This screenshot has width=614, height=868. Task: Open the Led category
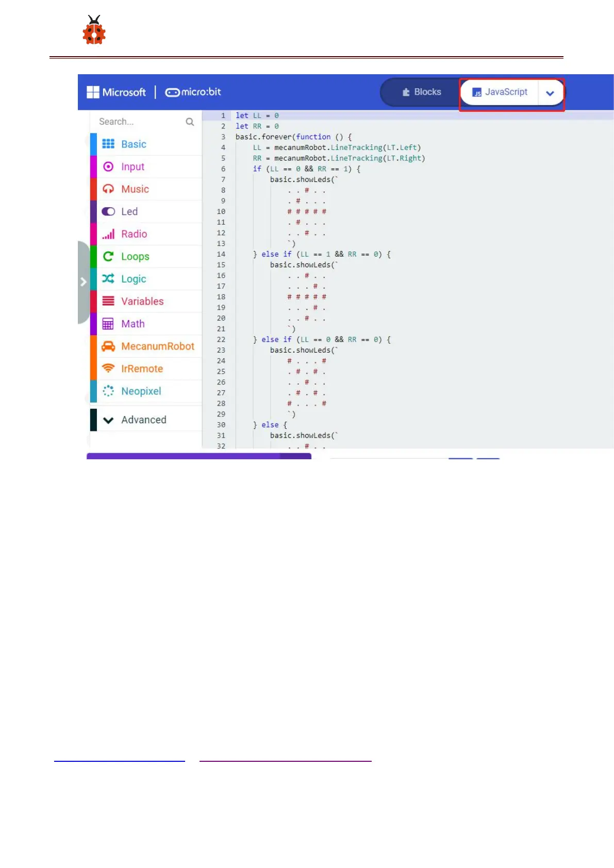coord(146,211)
